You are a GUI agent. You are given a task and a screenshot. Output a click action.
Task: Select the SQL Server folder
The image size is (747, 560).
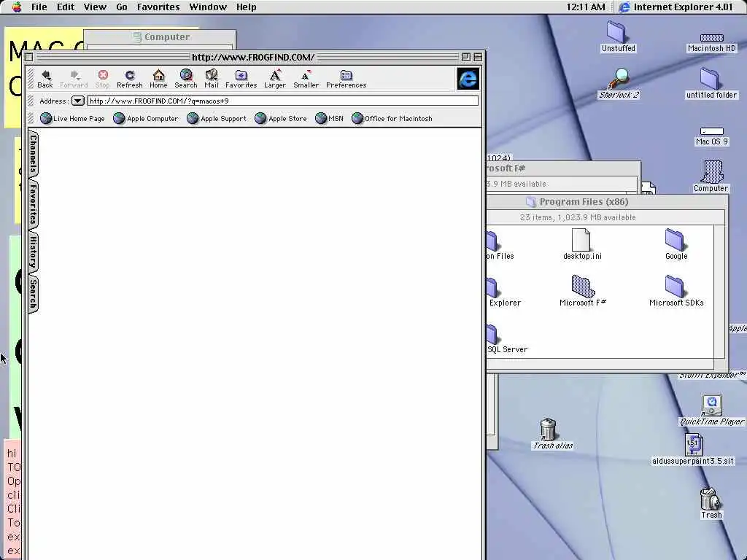507,338
